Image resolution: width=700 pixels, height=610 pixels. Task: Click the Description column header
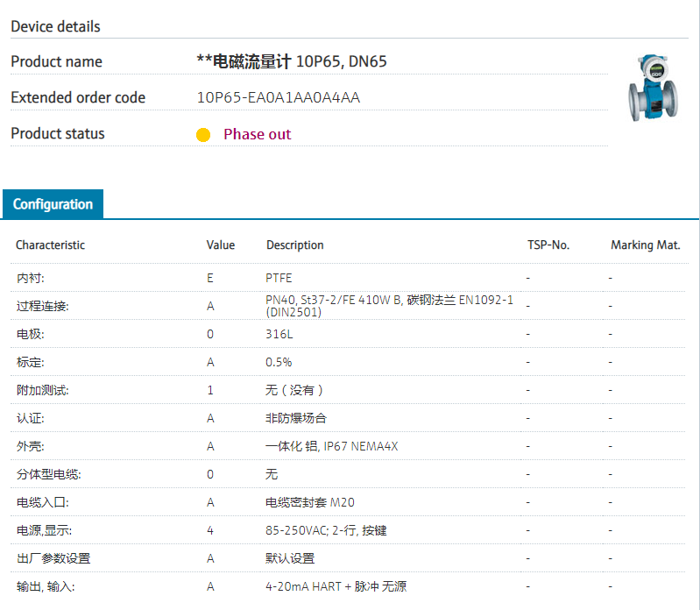click(294, 245)
